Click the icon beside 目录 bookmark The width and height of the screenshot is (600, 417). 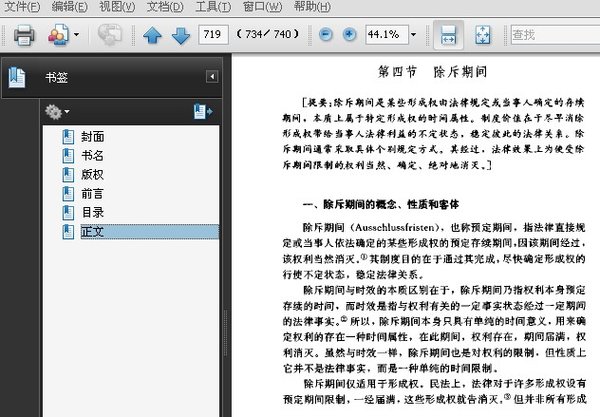pyautogui.click(x=68, y=212)
